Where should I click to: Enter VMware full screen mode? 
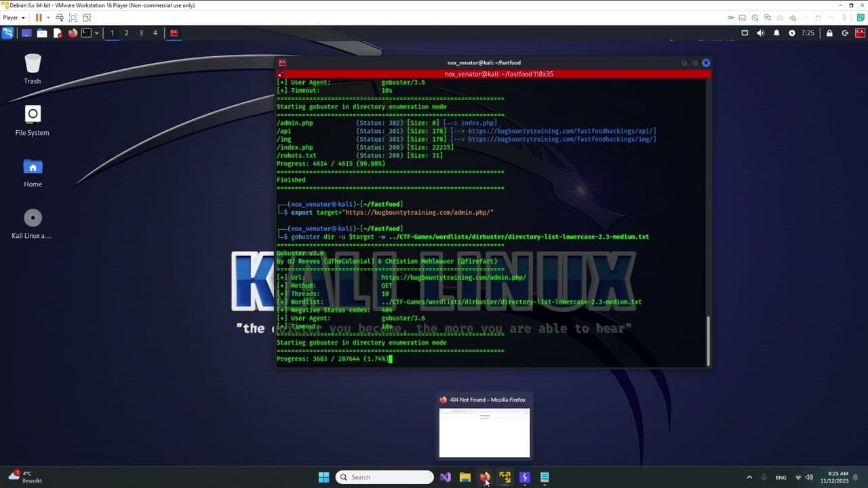click(73, 18)
